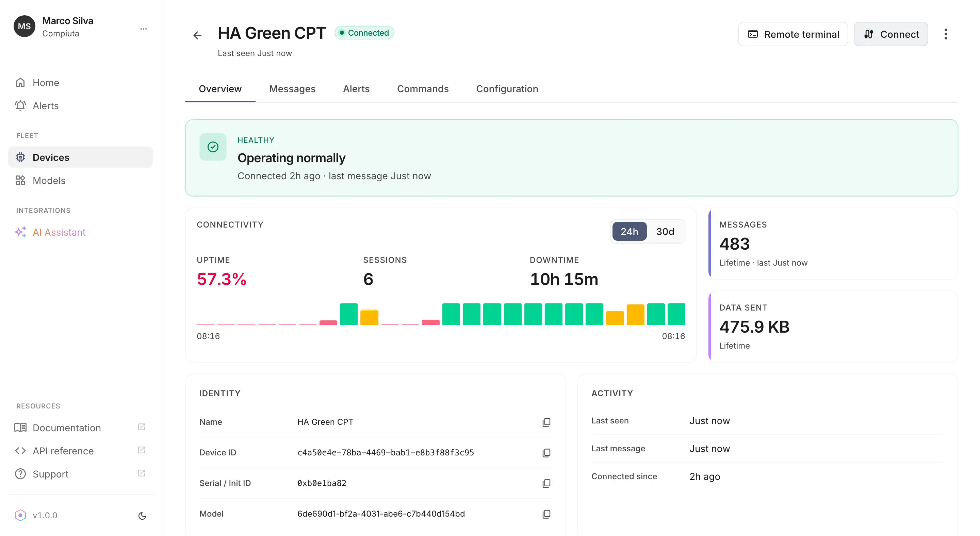
Task: Click 'Connected since' 2h ago value
Action: coord(705,477)
